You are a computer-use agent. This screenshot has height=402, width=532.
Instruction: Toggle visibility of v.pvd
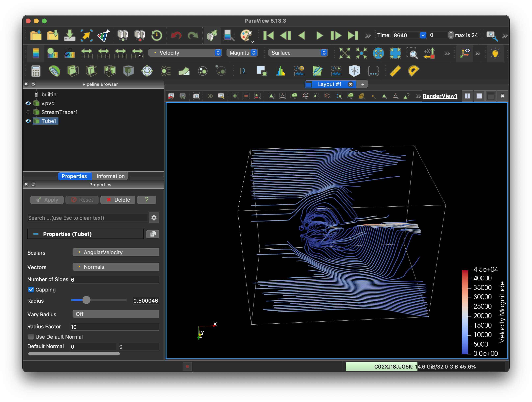pos(28,103)
